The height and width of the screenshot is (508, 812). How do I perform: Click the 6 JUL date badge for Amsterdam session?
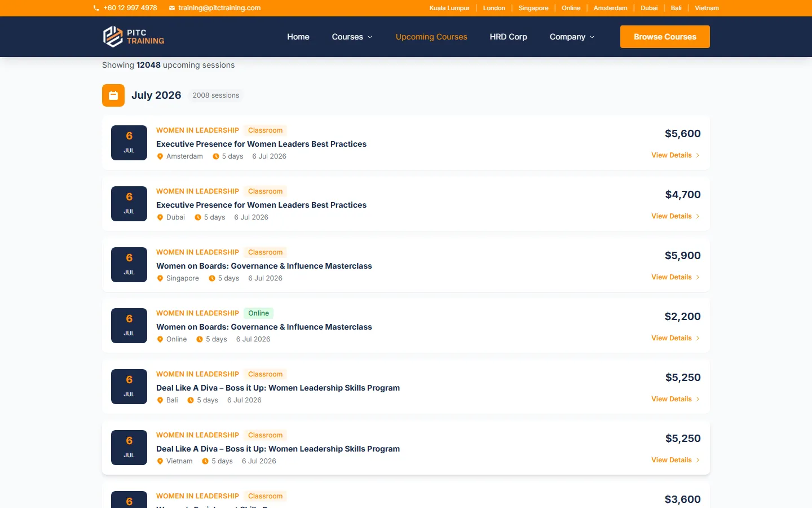point(129,143)
